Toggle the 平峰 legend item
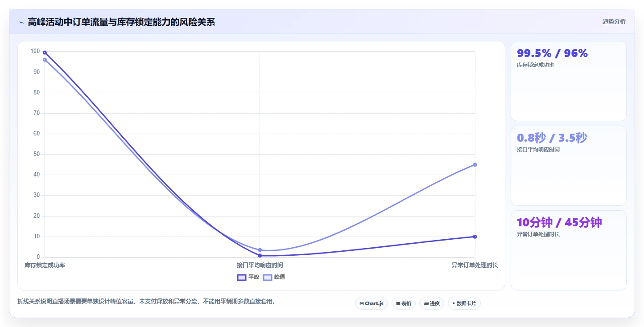This screenshot has height=327, width=644. click(248, 277)
